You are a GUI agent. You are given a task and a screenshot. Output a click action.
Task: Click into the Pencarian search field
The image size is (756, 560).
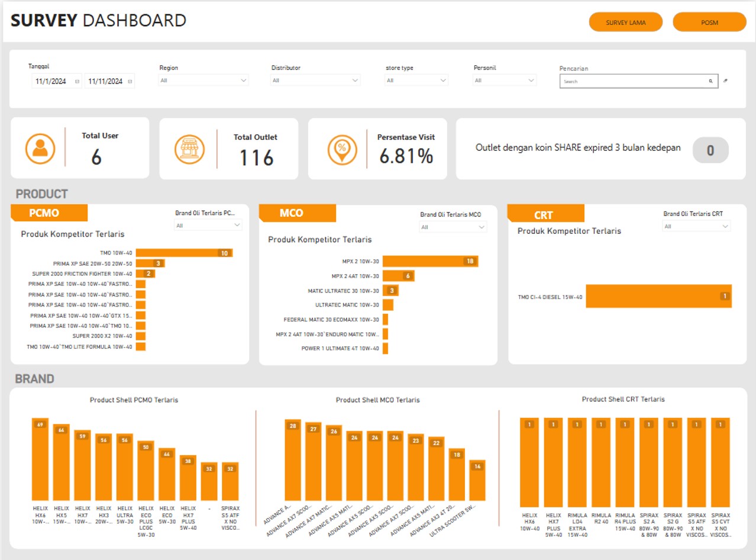click(633, 81)
